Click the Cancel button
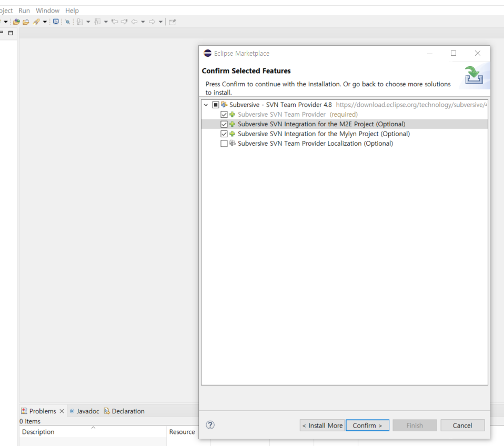This screenshot has width=504, height=446. coord(462,425)
